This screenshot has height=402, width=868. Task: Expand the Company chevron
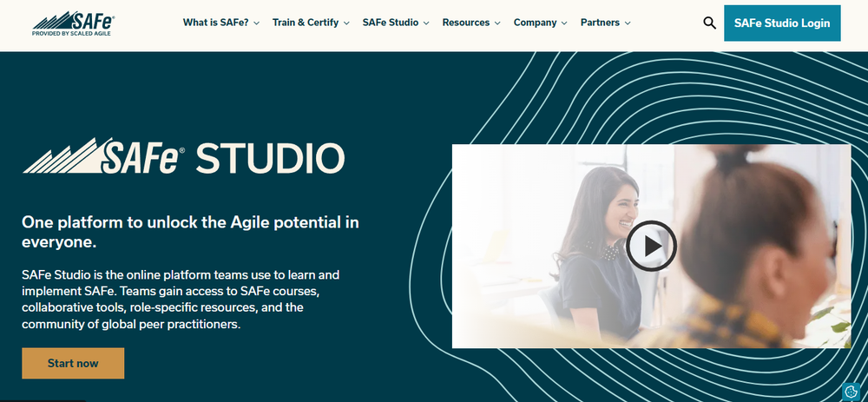(564, 23)
